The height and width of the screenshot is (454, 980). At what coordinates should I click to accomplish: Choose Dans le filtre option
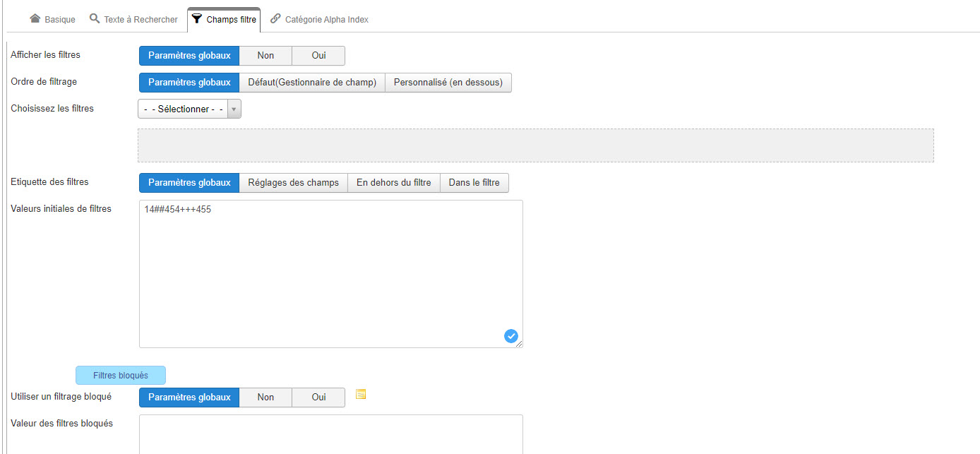coord(474,183)
